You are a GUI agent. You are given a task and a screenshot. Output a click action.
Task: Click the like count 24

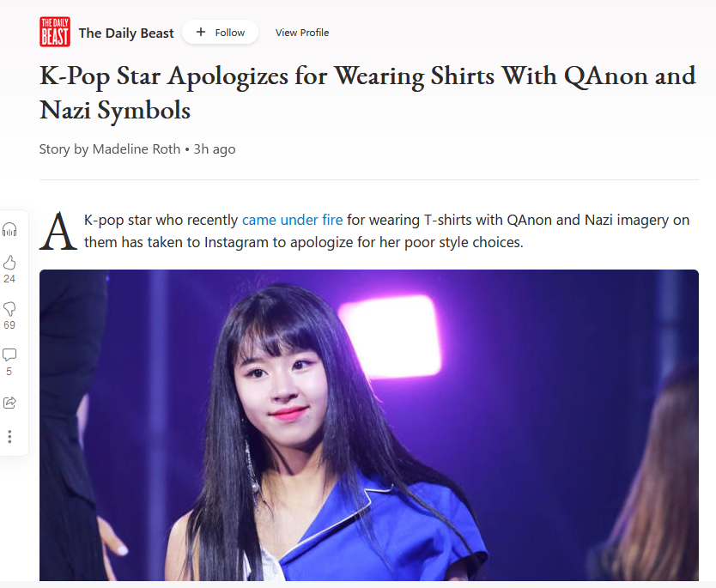[9, 279]
